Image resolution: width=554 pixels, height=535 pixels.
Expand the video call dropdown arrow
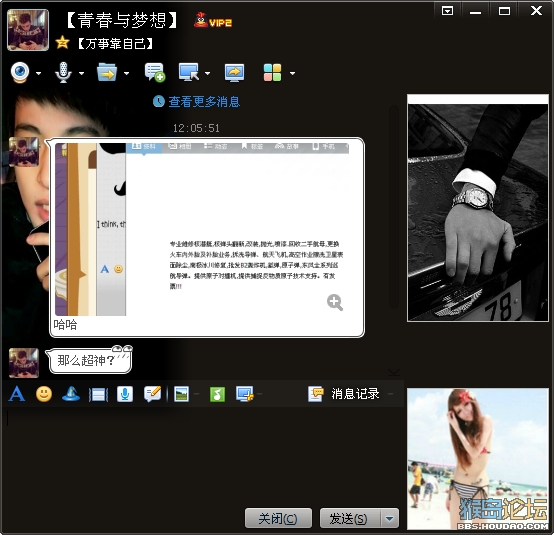pos(39,74)
